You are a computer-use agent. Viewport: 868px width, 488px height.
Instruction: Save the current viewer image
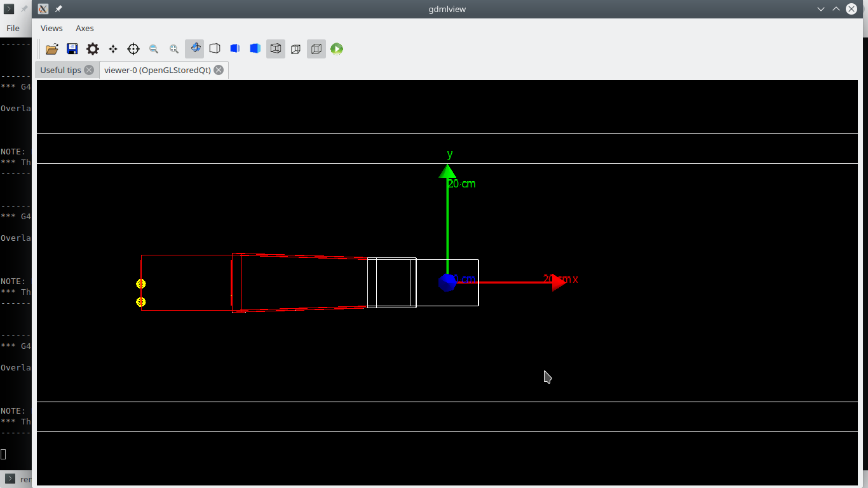coord(72,48)
